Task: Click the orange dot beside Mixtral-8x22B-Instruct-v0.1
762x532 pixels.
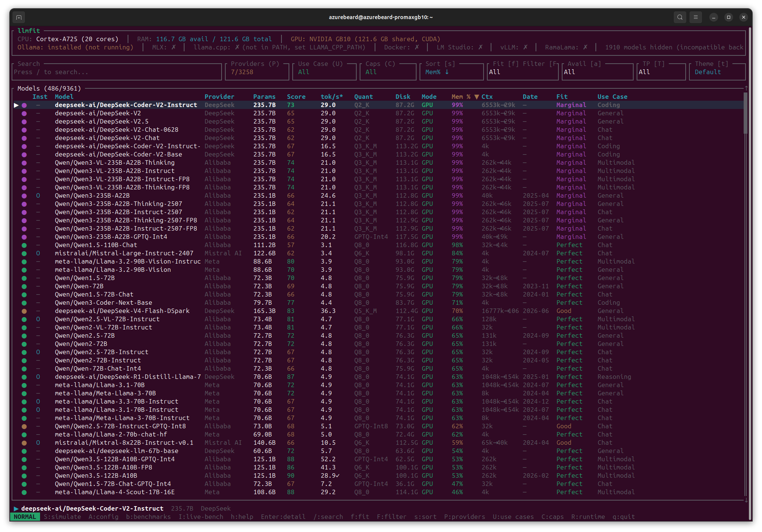Action: tap(24, 443)
